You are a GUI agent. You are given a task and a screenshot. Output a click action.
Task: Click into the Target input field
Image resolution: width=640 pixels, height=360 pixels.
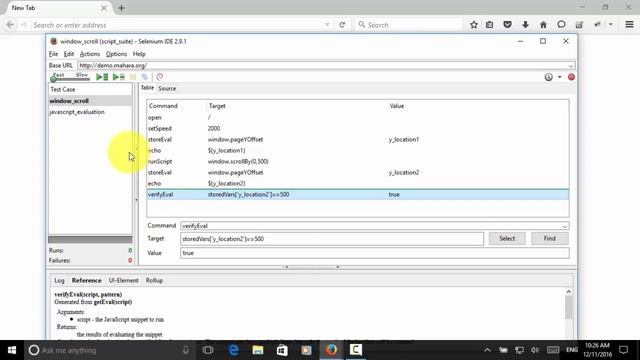pyautogui.click(x=332, y=239)
